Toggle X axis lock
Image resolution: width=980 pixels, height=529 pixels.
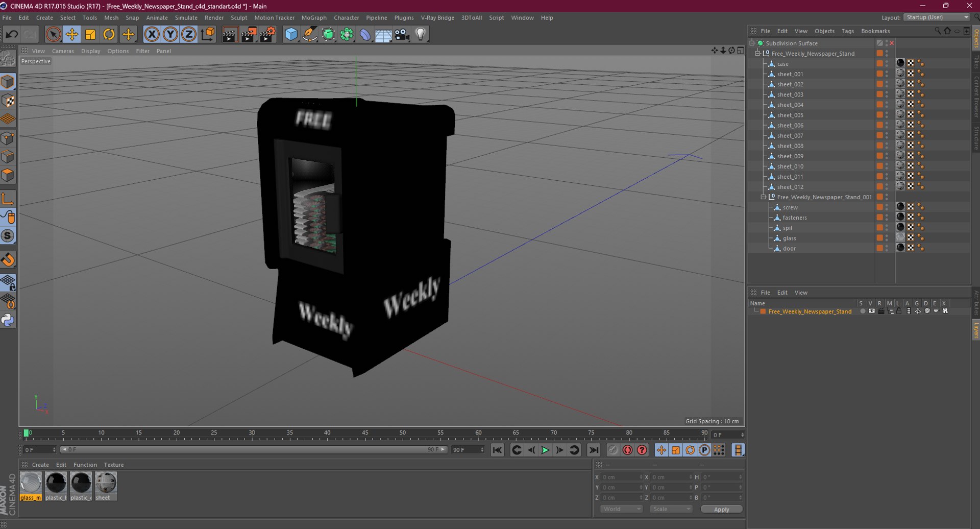click(x=152, y=34)
